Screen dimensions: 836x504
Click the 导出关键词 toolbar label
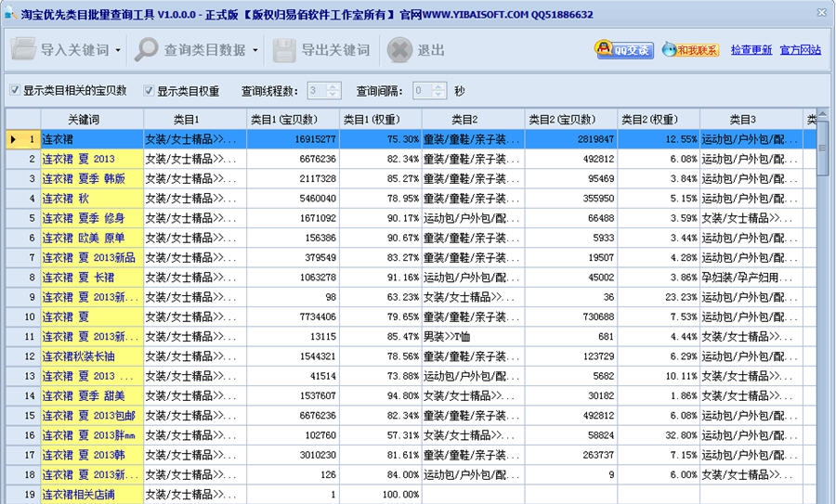[x=335, y=50]
